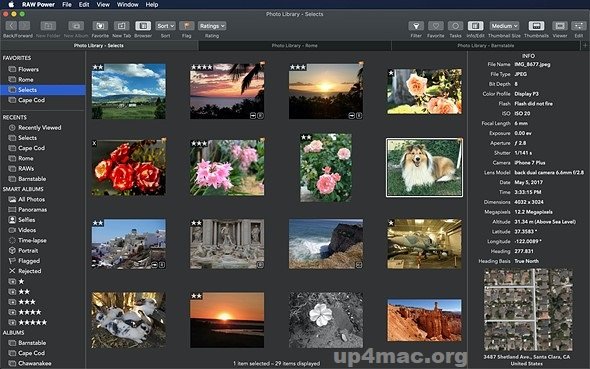Open the Help menu
590x369 pixels.
[x=152, y=5]
